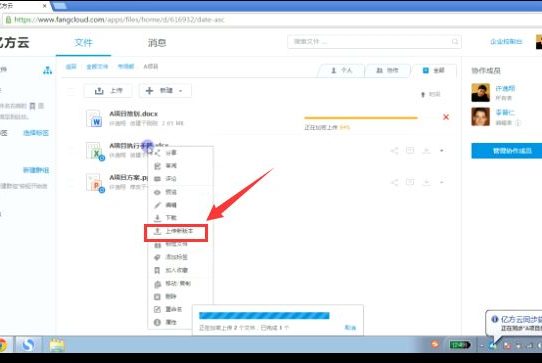The image size is (542, 363).
Task: Click the 上传 upload button
Action: (108, 91)
